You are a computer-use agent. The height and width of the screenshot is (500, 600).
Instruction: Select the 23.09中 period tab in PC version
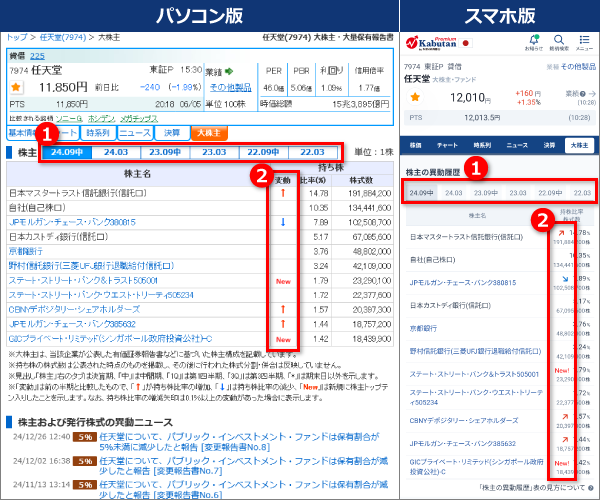(x=165, y=152)
